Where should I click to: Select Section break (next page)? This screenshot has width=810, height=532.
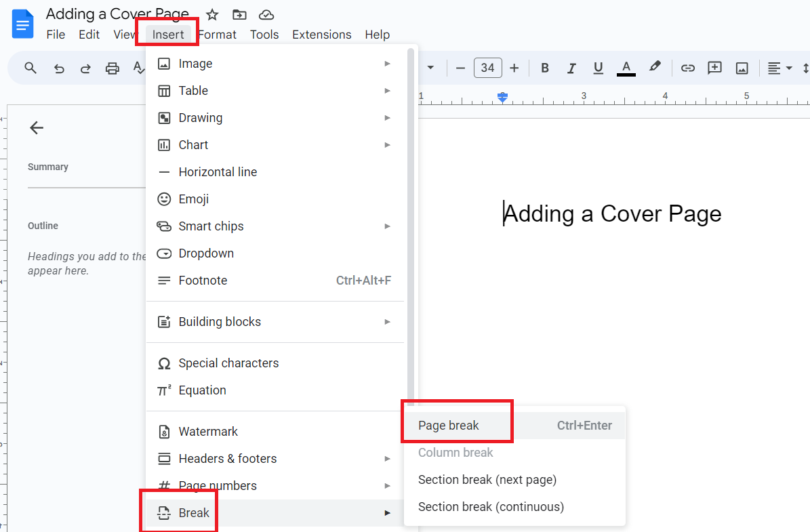click(x=487, y=479)
